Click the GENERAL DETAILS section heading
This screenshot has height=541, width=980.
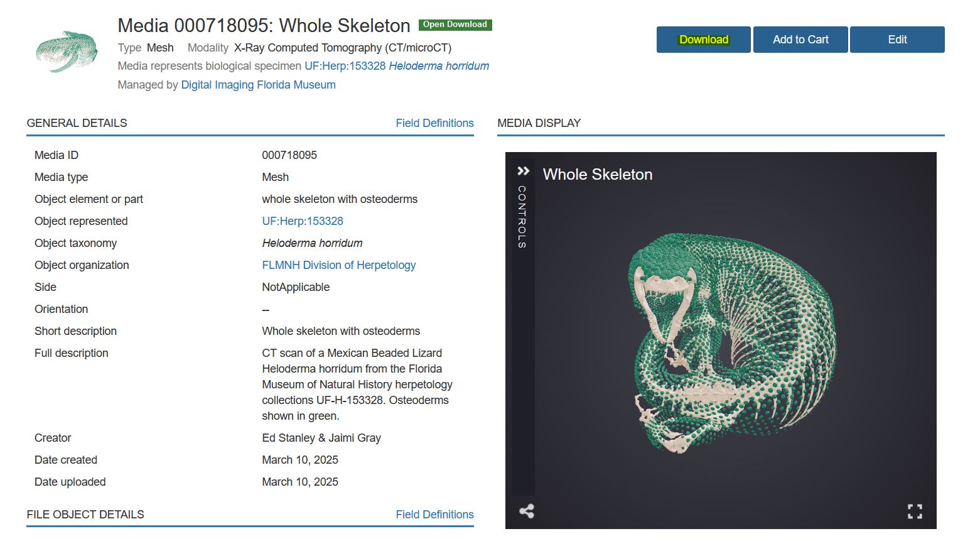pos(77,123)
